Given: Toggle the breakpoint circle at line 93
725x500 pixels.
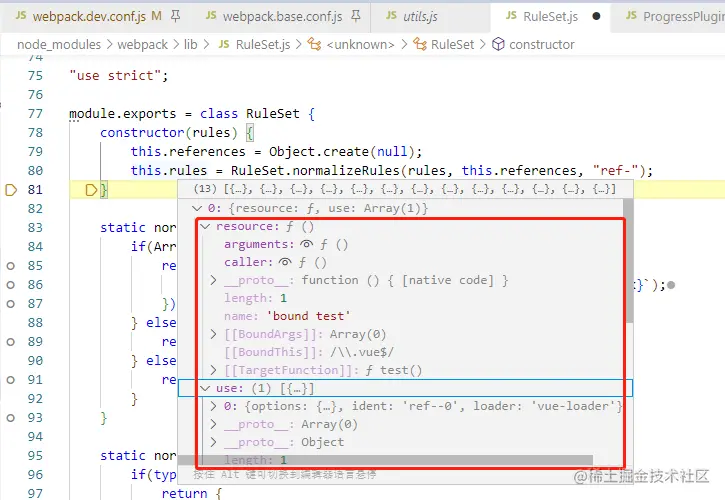Looking at the screenshot, I should tap(11, 418).
